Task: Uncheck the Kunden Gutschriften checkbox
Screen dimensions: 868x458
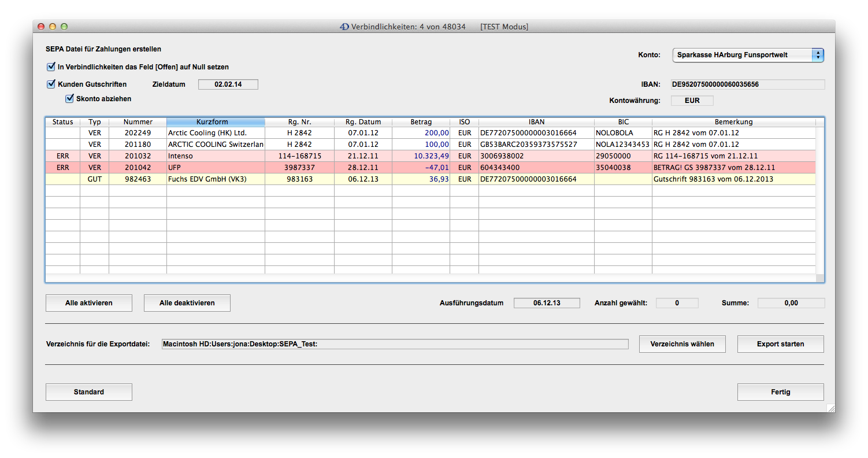Action: (51, 84)
